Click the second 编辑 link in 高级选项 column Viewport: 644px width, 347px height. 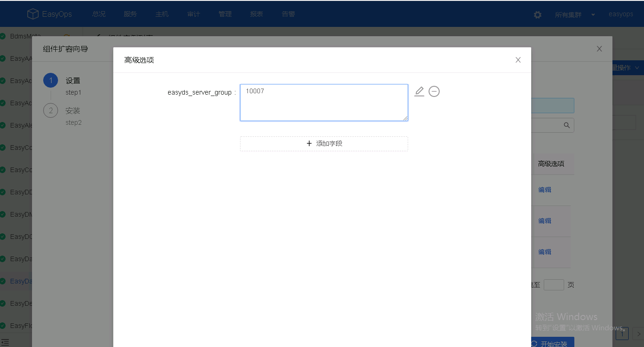click(545, 221)
